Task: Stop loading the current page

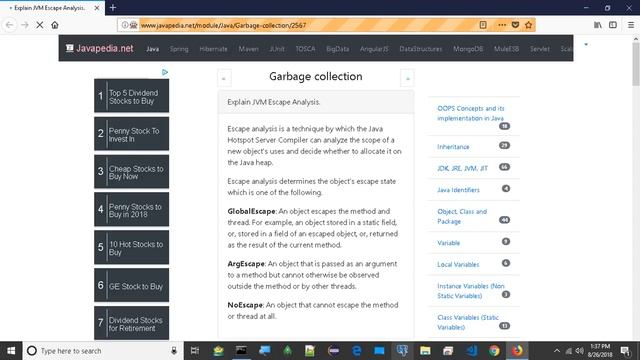Action: 40,25
